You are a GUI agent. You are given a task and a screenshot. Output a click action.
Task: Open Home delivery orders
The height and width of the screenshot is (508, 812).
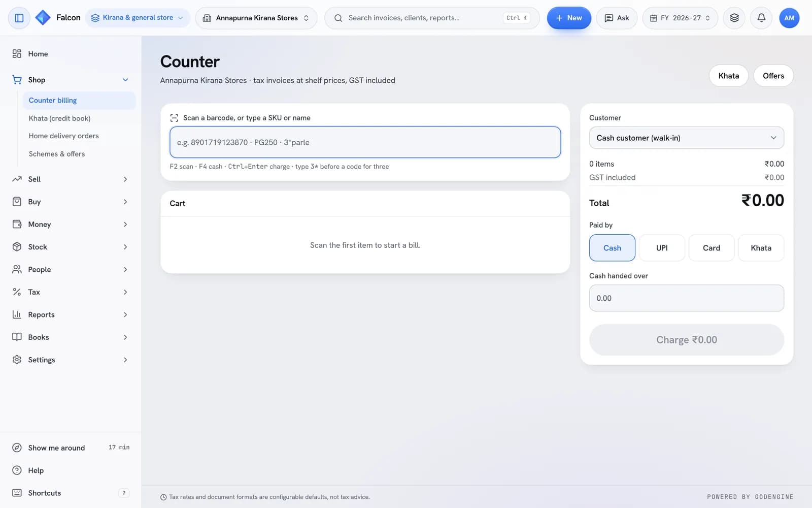coord(79,136)
